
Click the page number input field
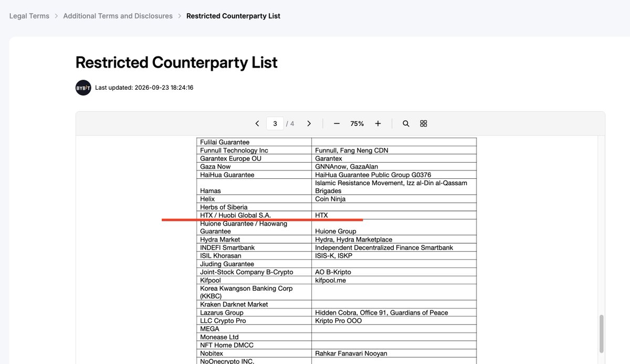point(275,124)
